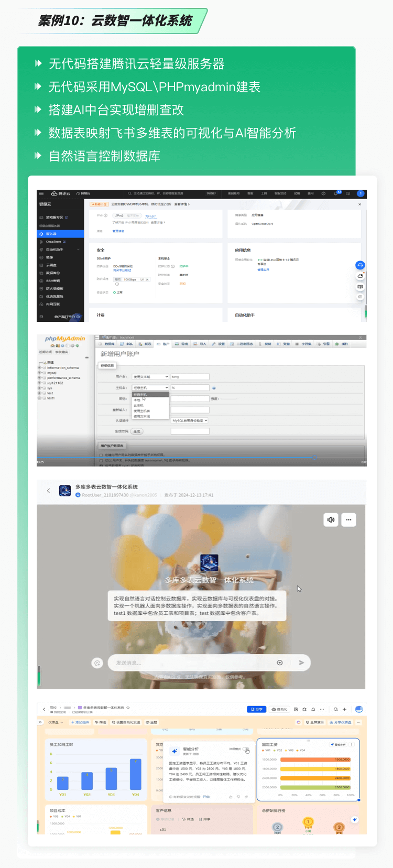393x868 pixels.
Task: Click the 开启 link in 智能分析 card
Action: click(206, 797)
